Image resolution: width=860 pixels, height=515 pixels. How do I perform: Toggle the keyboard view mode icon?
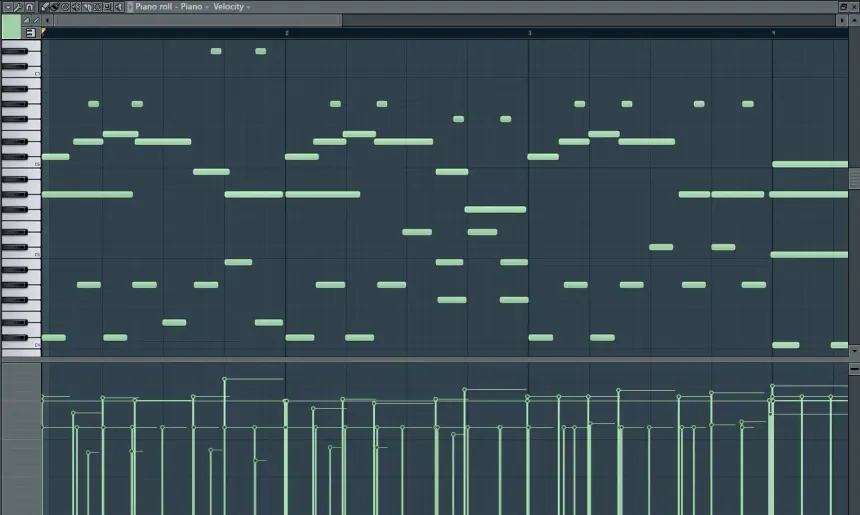30,33
